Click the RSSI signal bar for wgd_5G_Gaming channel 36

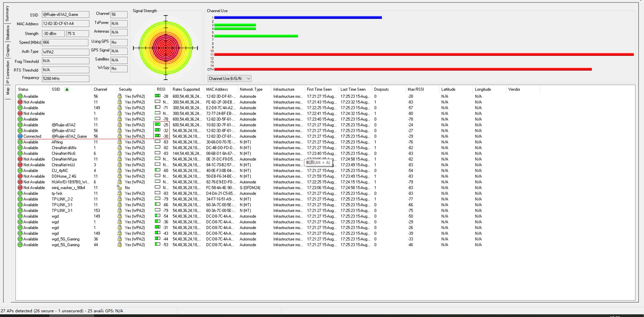pos(157,239)
